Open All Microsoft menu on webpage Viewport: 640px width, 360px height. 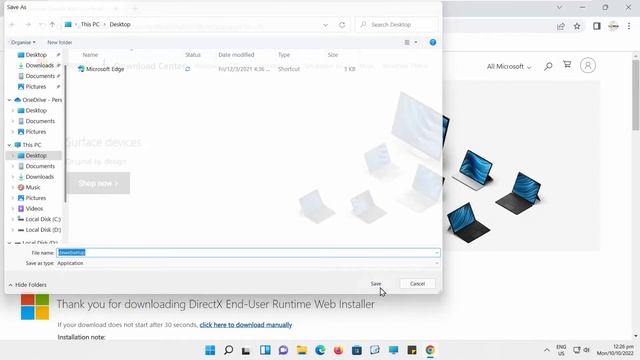click(509, 67)
